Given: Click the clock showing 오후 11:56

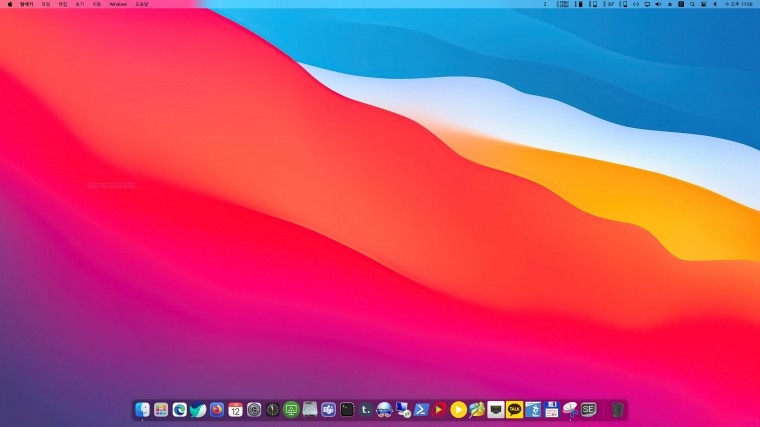Looking at the screenshot, I should 739,4.
